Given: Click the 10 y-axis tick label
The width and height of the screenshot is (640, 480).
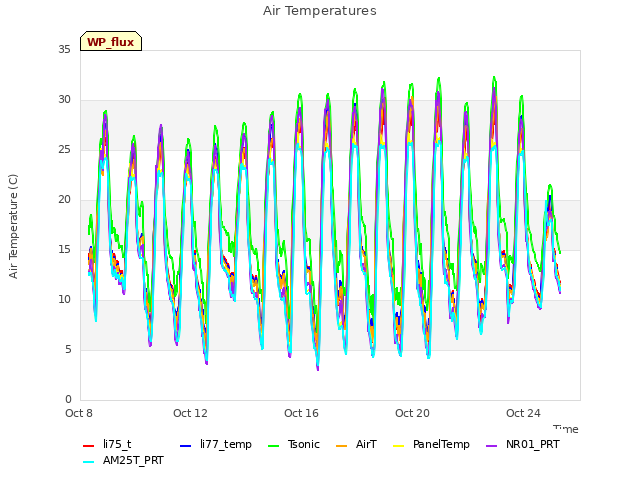Looking at the screenshot, I should coord(64,299).
